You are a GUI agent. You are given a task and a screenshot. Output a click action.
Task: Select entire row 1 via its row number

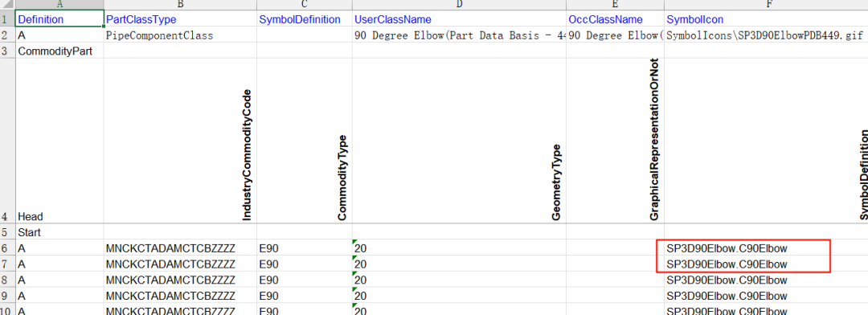coord(8,18)
